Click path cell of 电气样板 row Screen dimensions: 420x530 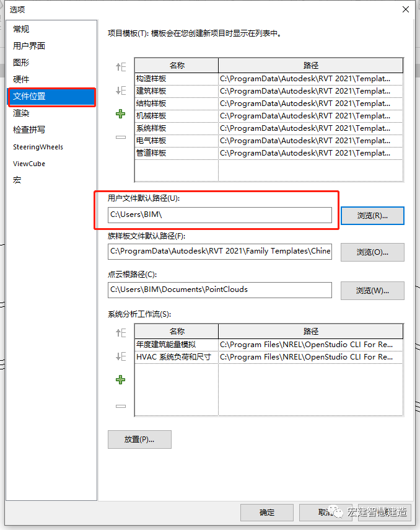pos(311,141)
